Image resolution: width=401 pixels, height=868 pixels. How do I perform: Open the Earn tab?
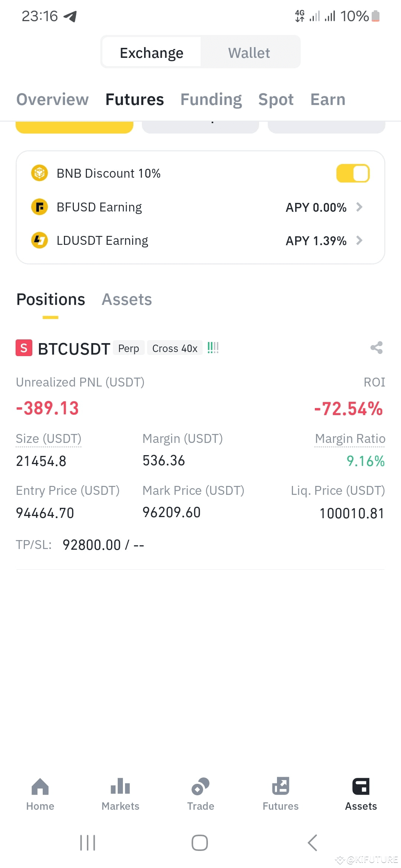(328, 99)
